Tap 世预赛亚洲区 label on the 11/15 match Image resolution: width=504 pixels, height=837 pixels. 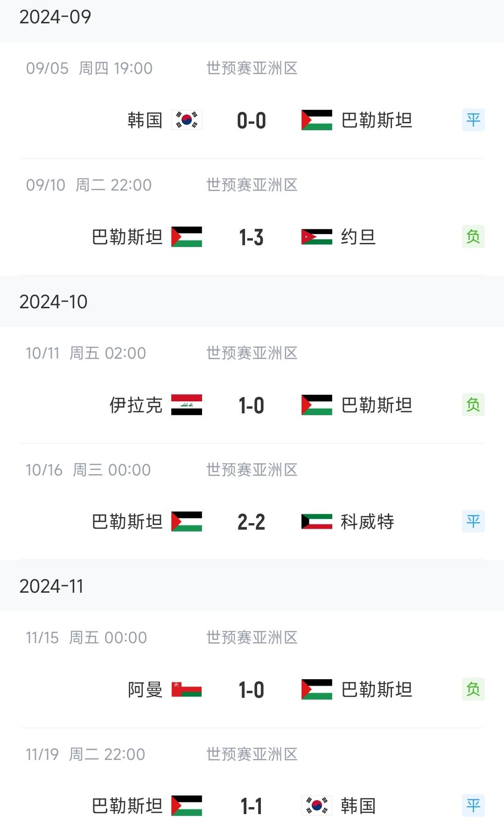pyautogui.click(x=252, y=638)
